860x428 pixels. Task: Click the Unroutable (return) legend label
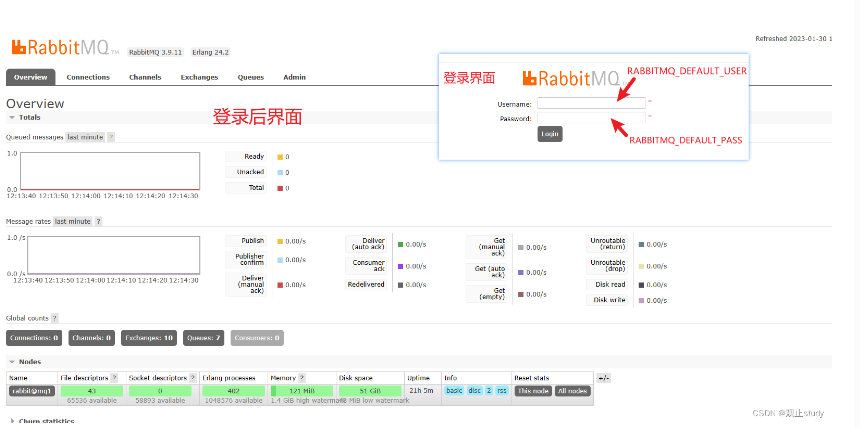[x=607, y=244]
